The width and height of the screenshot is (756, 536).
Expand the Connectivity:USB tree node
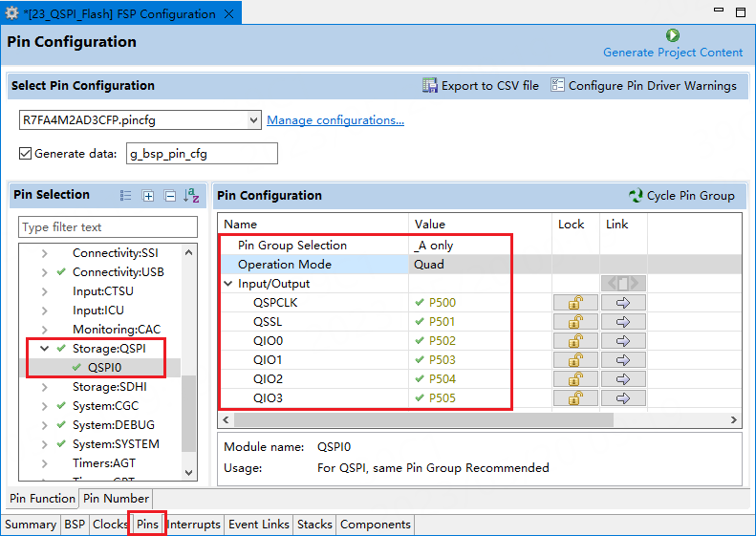[44, 272]
